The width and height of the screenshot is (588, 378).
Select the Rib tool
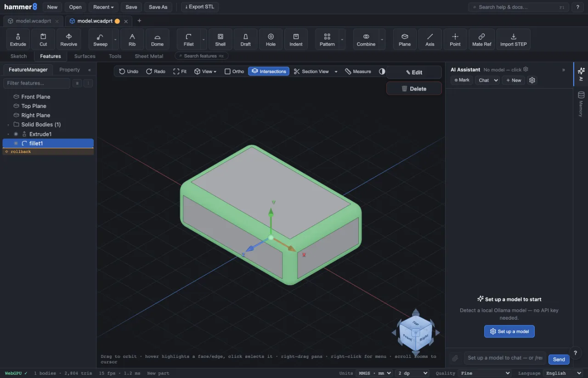point(132,39)
